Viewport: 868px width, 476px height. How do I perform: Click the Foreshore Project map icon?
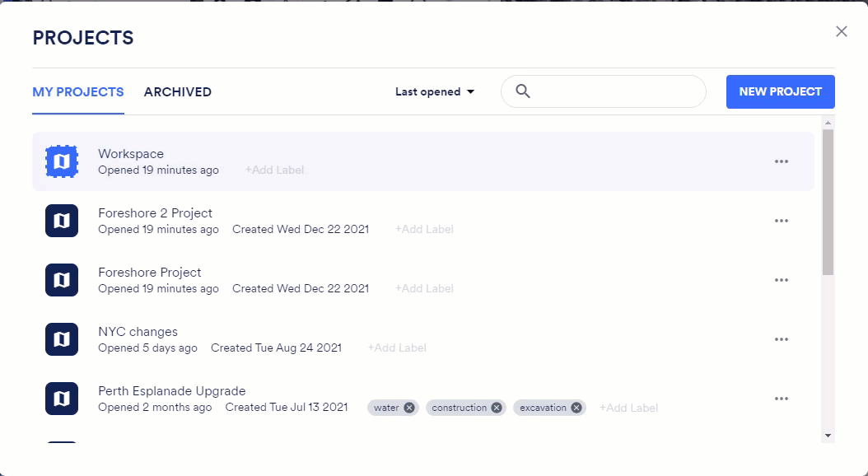coord(62,279)
